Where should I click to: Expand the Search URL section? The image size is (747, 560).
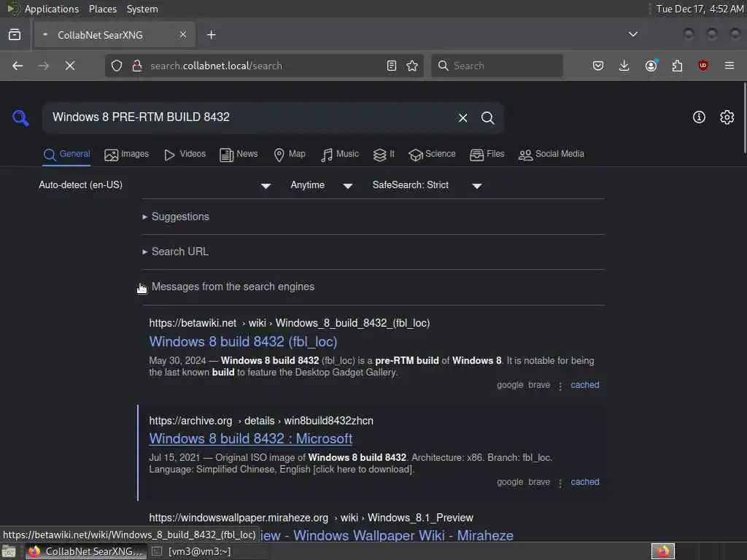pos(175,252)
